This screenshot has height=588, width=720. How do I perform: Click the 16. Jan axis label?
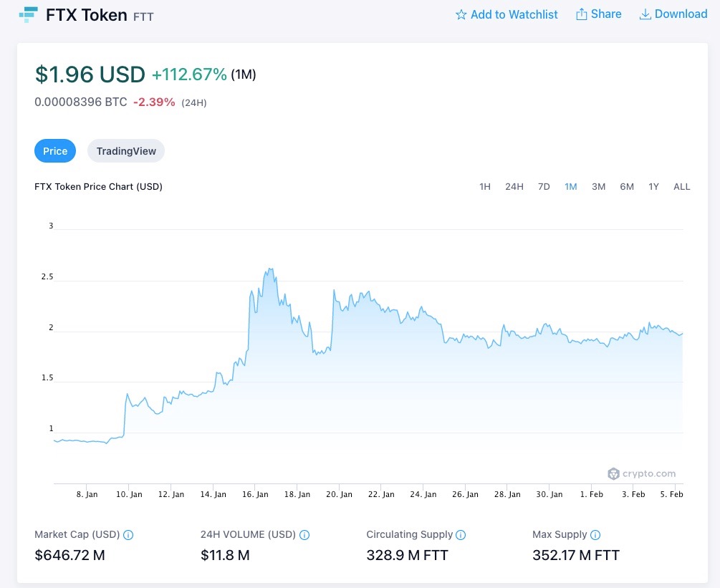[x=255, y=494]
